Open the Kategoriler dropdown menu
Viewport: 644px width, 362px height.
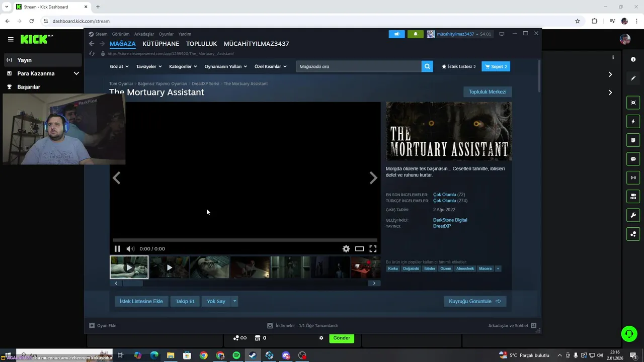[x=183, y=66]
